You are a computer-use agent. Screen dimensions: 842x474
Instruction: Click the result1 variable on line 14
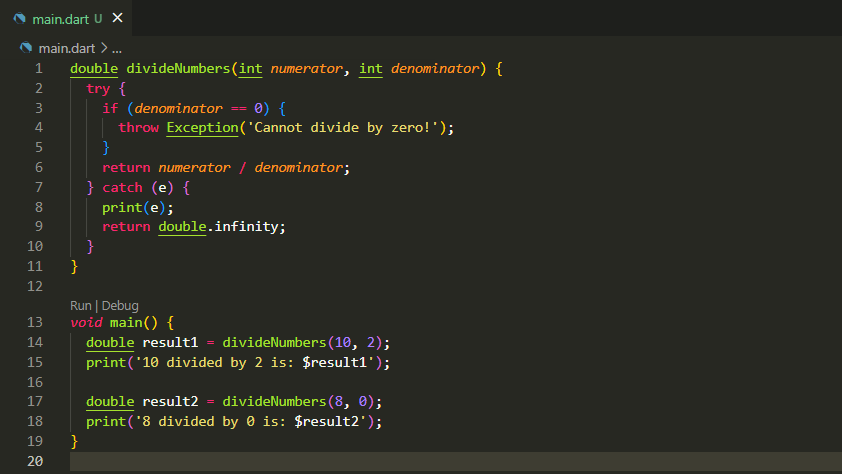[x=170, y=342]
